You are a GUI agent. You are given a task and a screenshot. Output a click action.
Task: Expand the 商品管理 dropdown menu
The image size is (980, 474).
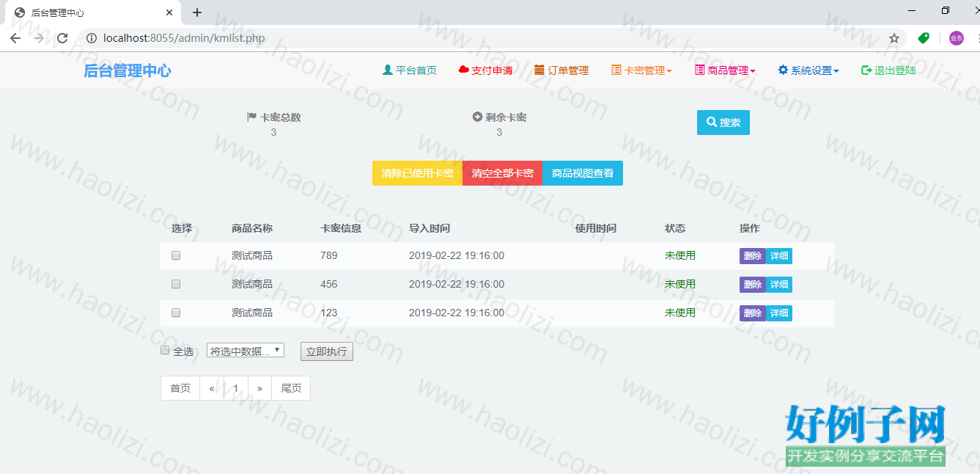click(725, 70)
